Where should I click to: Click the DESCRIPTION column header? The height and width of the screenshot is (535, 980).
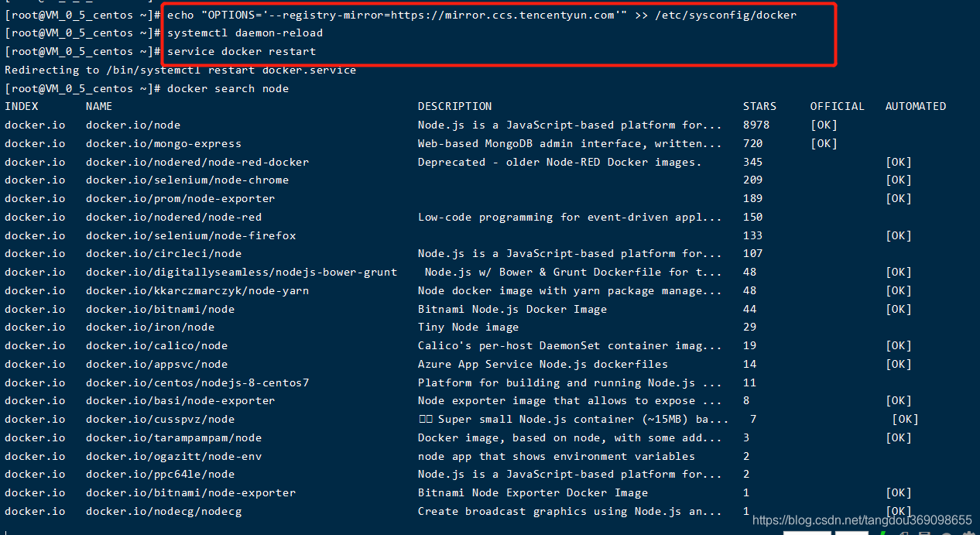454,106
